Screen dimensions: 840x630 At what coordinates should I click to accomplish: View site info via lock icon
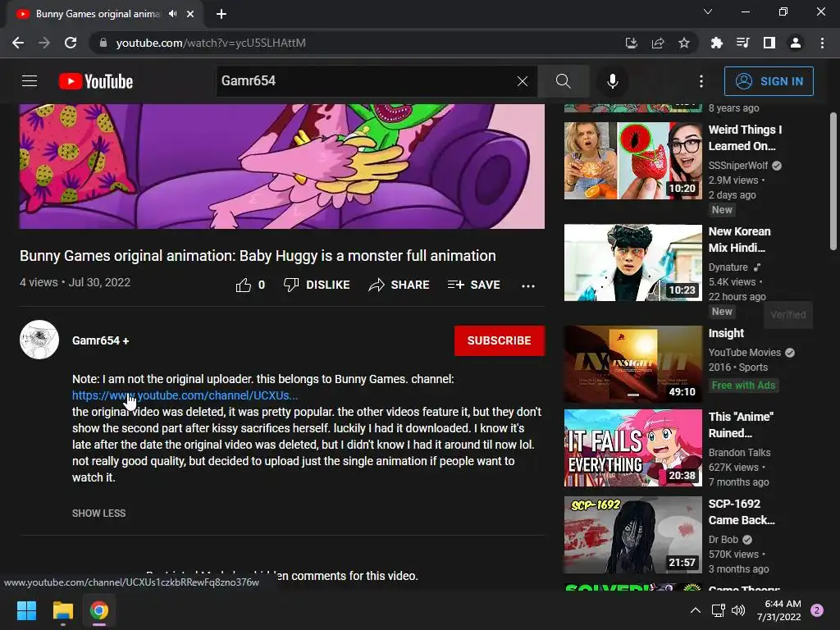click(x=103, y=43)
